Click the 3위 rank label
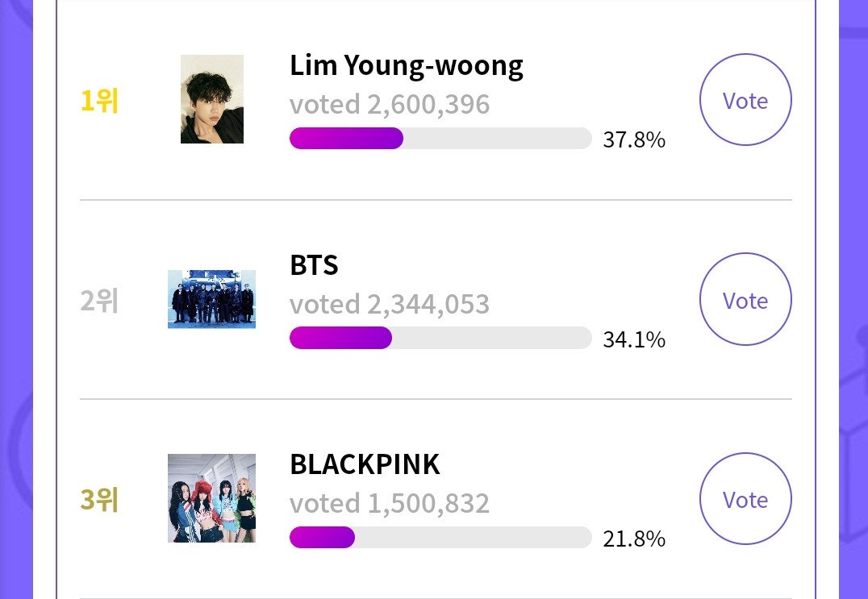Viewport: 868px width, 599px height. click(98, 499)
